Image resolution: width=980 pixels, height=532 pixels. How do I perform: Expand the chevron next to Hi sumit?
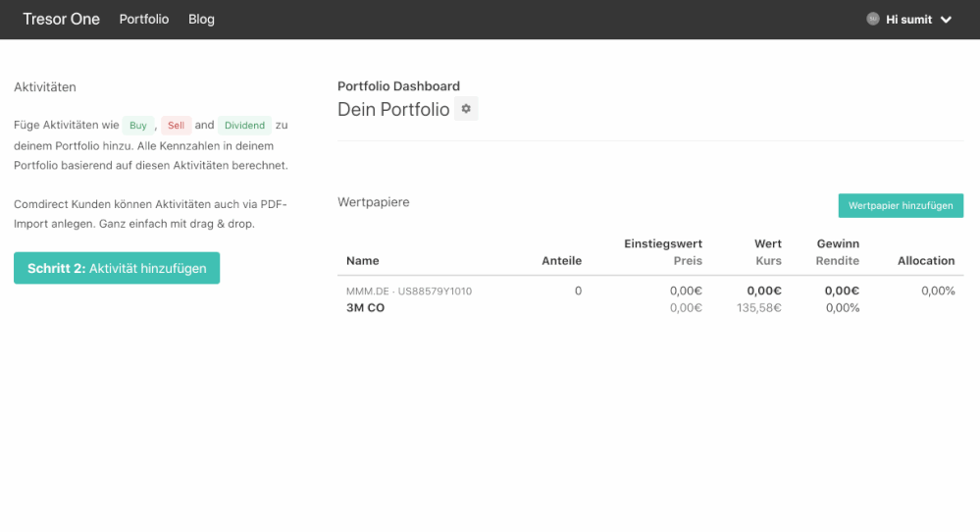(946, 20)
